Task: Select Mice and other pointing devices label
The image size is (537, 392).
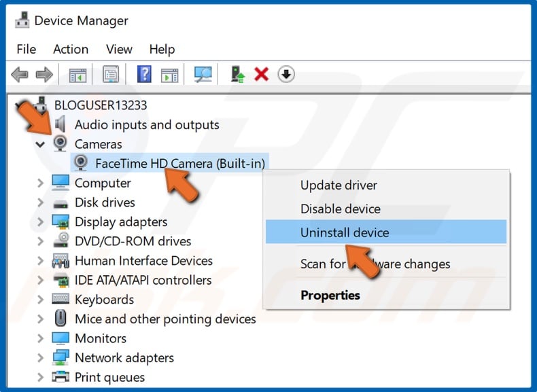Action: [165, 319]
